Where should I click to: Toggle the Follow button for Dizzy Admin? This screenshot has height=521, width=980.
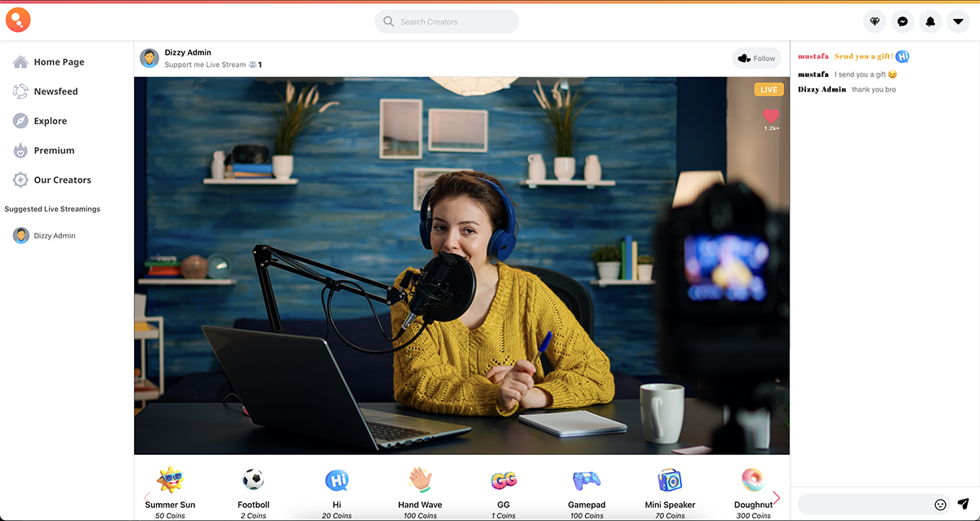pyautogui.click(x=756, y=58)
